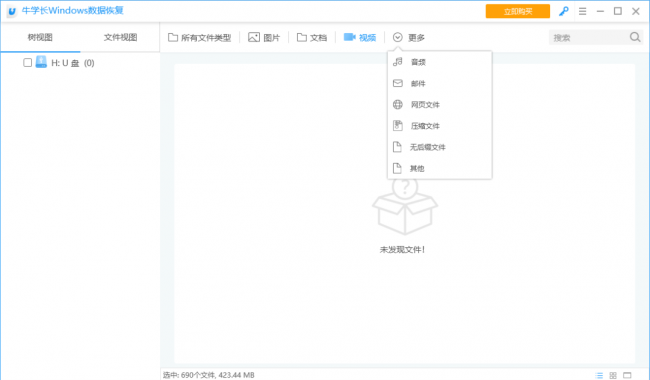Filter files by 视频

tap(360, 37)
